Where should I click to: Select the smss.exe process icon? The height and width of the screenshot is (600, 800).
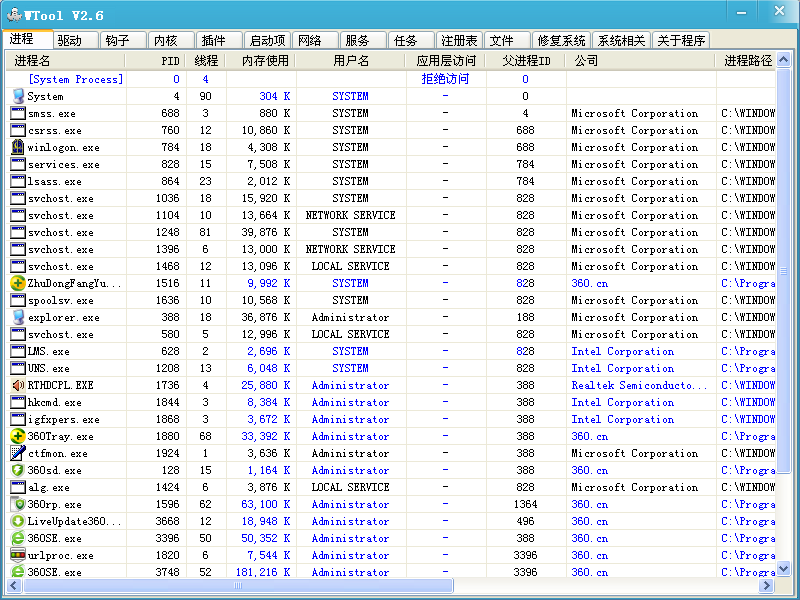[x=18, y=113]
